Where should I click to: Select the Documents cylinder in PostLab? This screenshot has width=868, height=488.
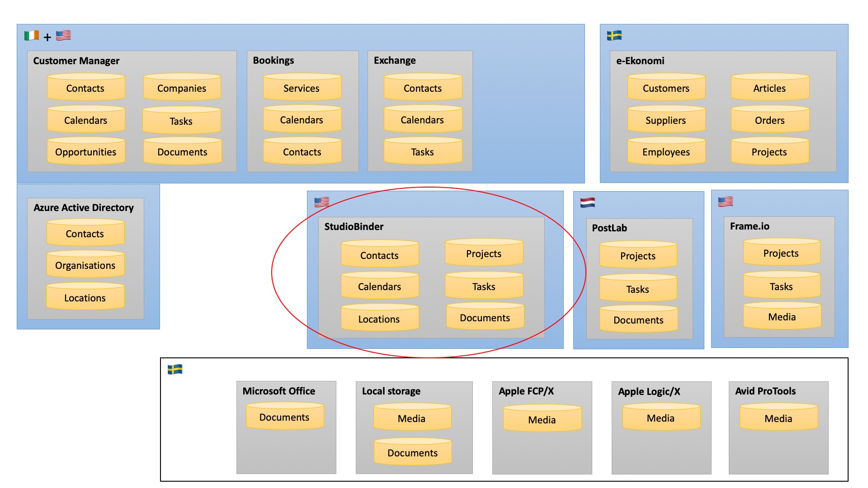[639, 319]
